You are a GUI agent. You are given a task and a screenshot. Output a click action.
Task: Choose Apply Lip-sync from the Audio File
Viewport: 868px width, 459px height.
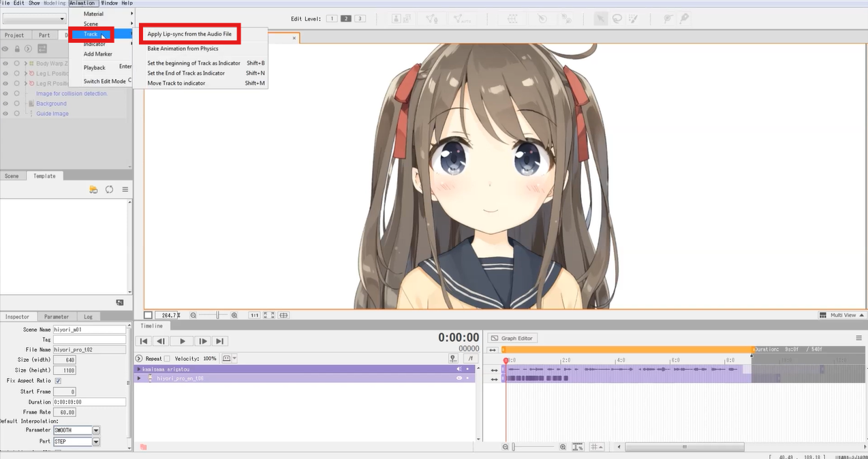coord(189,33)
